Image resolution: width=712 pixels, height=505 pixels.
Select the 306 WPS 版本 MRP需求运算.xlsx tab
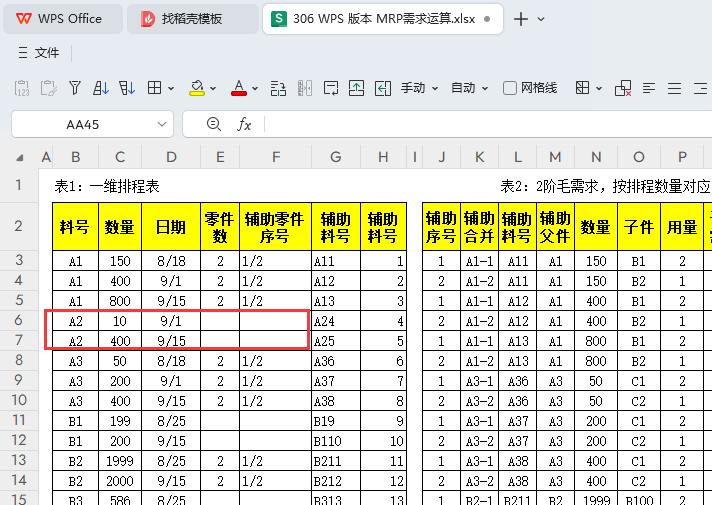click(x=383, y=19)
